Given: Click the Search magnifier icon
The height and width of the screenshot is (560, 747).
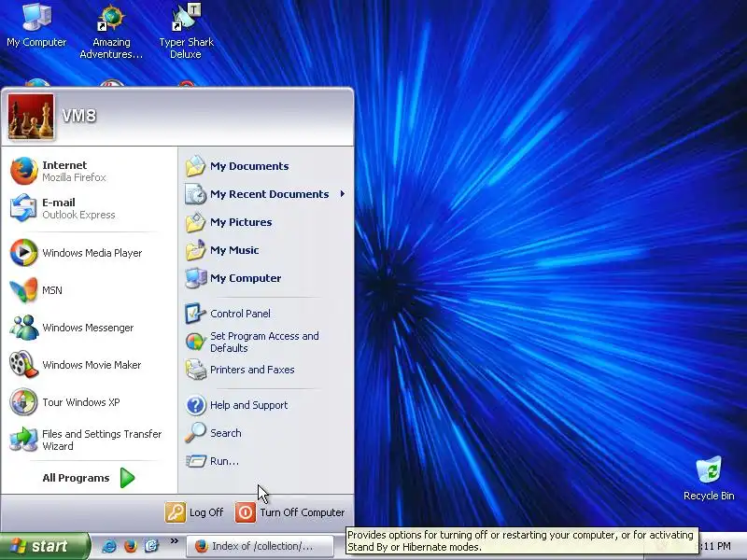Looking at the screenshot, I should click(195, 433).
